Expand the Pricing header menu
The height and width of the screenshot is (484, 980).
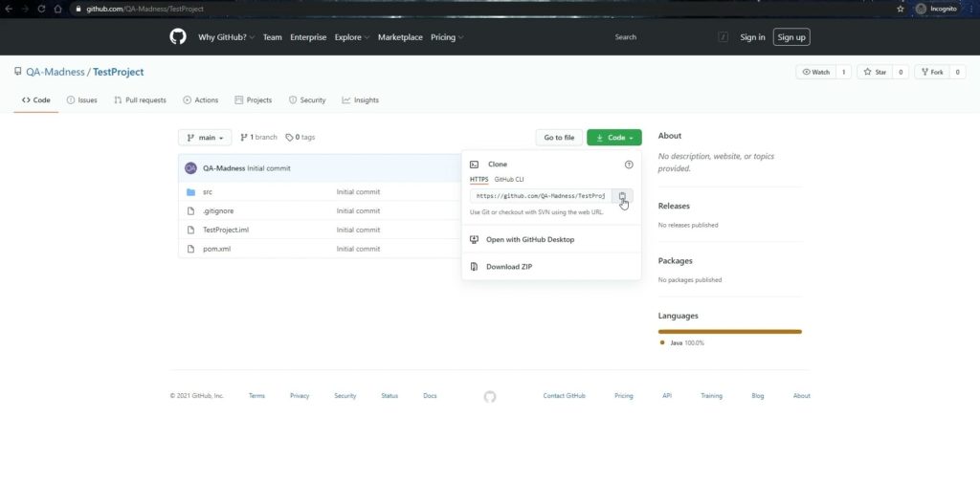447,37
